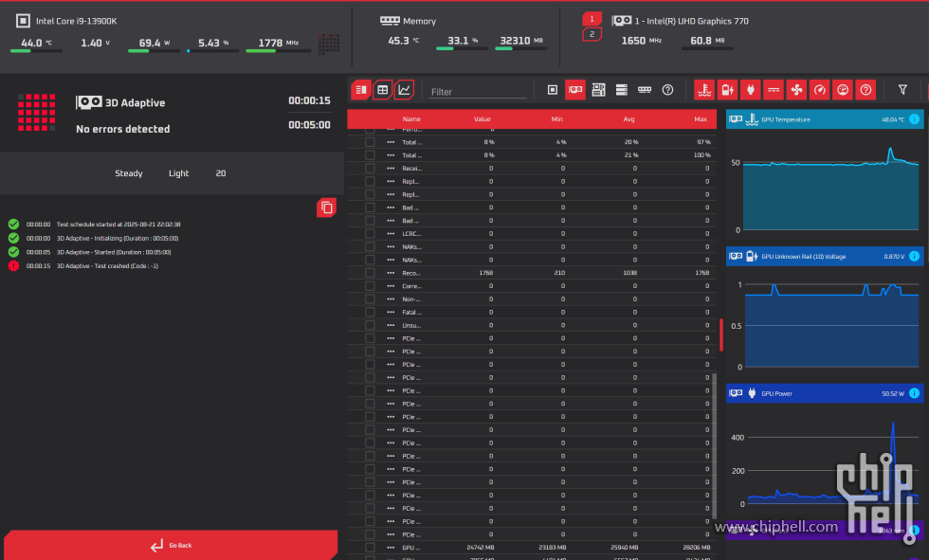929x560 pixels.
Task: Toggle the temperature sensor type filter
Action: [x=704, y=90]
